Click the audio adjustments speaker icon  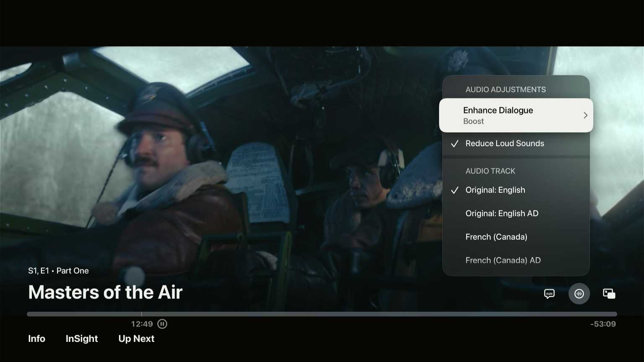pyautogui.click(x=579, y=294)
